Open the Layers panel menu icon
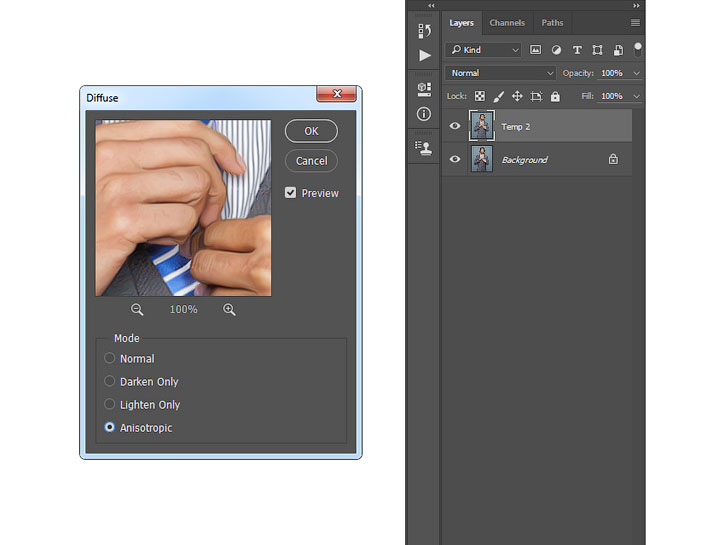This screenshot has height=545, width=725. (x=635, y=23)
